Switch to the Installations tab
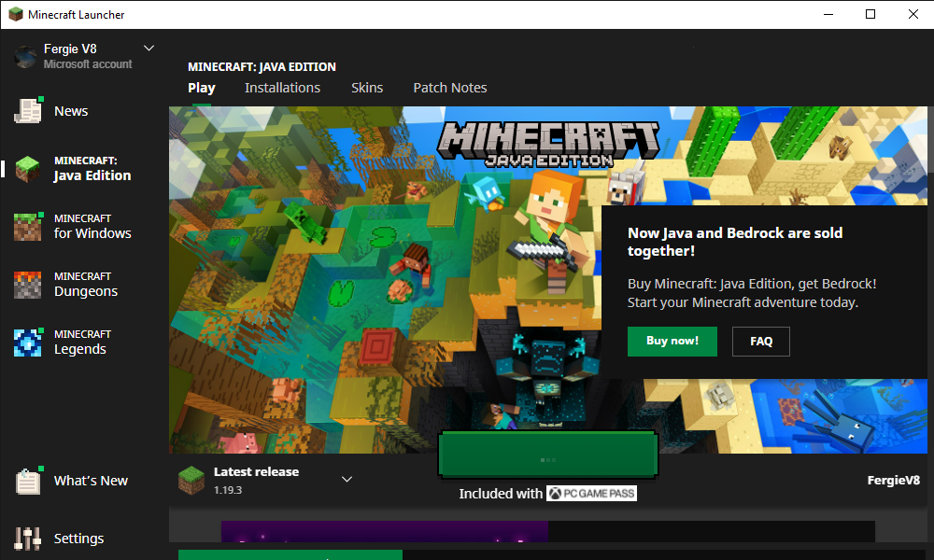Screen dimensions: 934x560 click(282, 88)
